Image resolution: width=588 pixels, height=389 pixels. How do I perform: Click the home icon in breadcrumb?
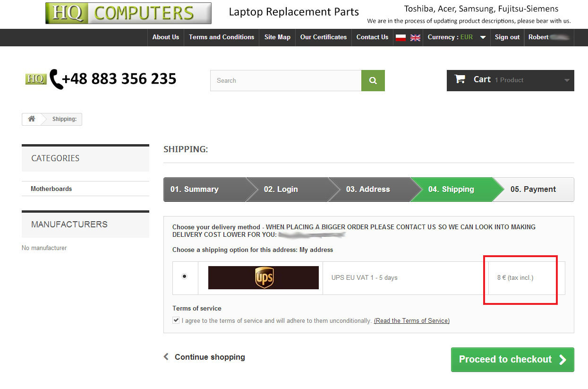point(32,119)
